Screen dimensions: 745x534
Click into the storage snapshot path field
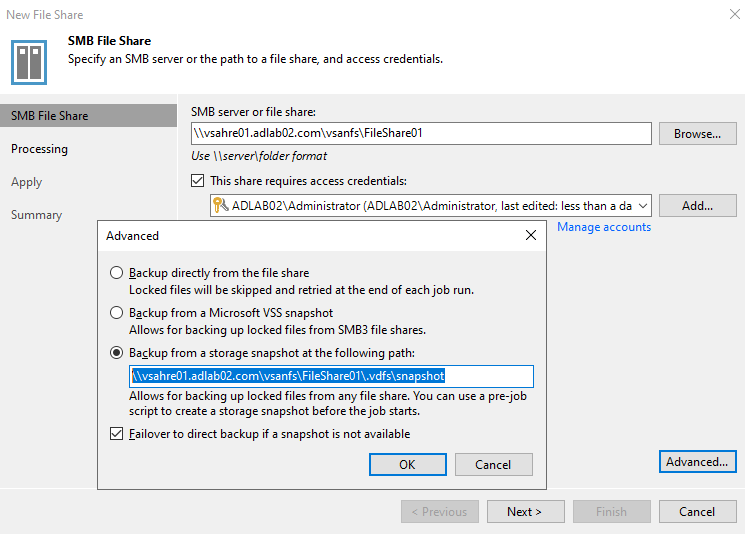[331, 376]
